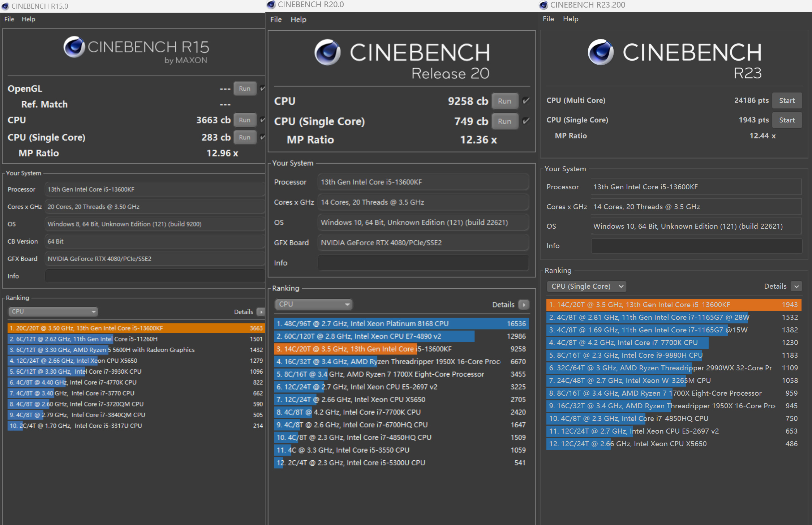The image size is (812, 525).
Task: Select highlighted i5-13600KF row scoring 1943 in R23
Action: click(674, 305)
